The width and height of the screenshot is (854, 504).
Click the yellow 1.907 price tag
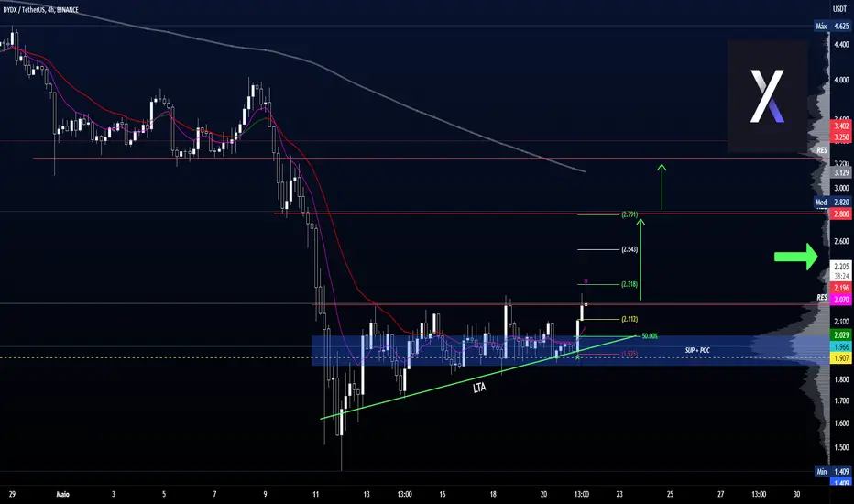pos(841,358)
